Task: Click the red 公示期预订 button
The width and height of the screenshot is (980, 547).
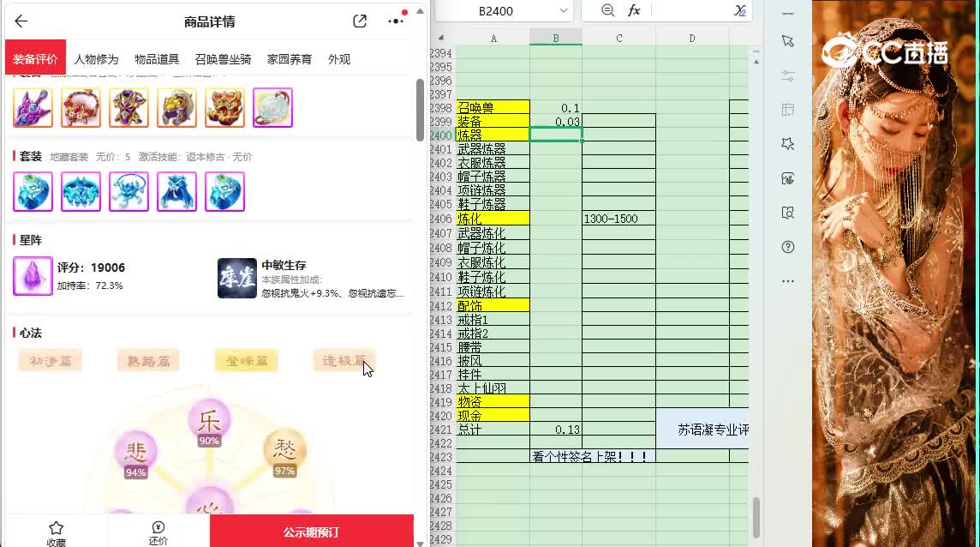Action: tap(311, 532)
